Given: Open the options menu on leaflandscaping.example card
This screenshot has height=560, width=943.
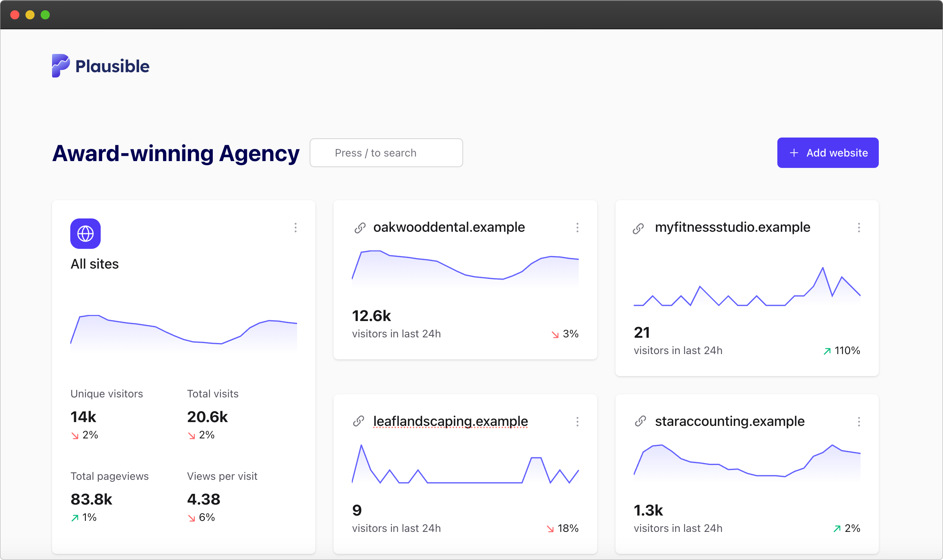Looking at the screenshot, I should (x=577, y=421).
